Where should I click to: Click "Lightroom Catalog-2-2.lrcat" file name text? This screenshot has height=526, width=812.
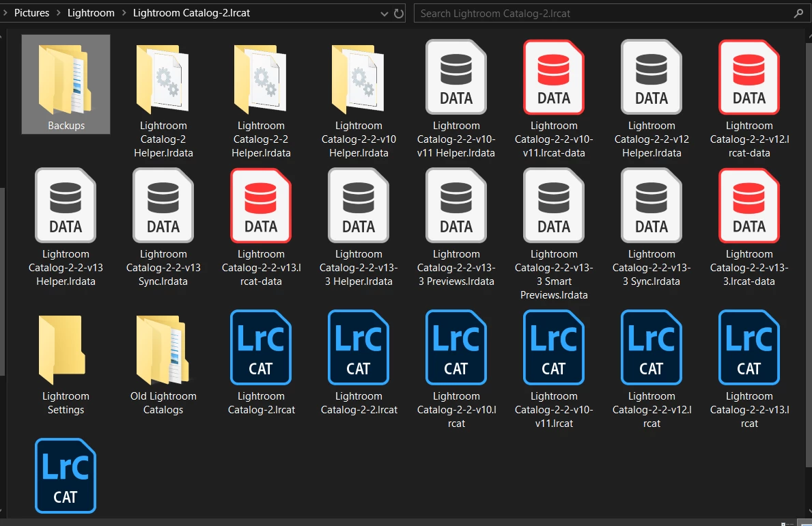pos(359,402)
